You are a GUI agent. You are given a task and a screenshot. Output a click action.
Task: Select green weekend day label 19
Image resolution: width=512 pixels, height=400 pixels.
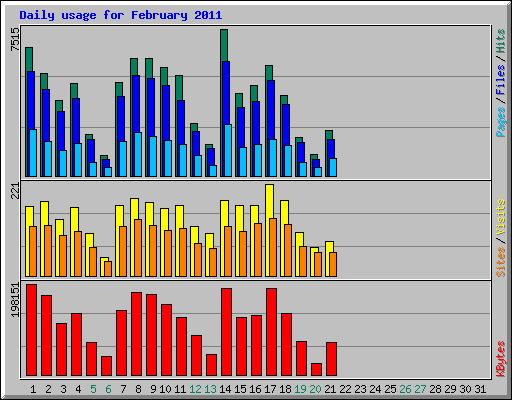pyautogui.click(x=300, y=389)
